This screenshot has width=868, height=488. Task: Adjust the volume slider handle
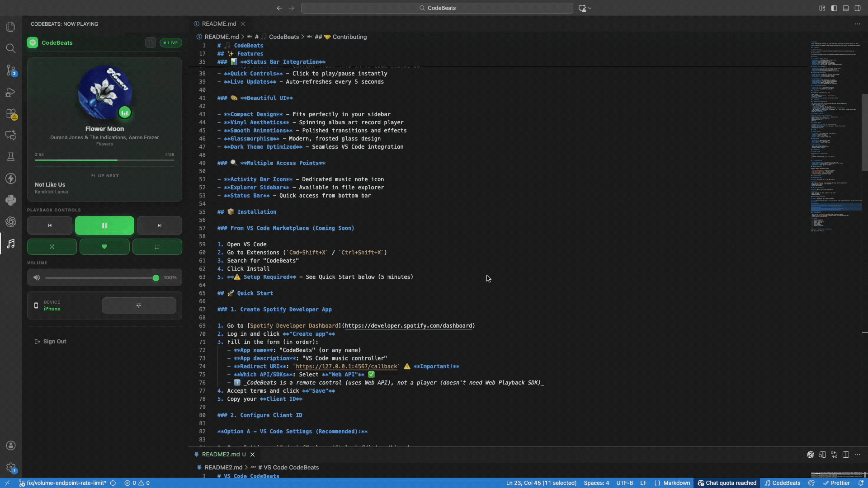pyautogui.click(x=156, y=277)
